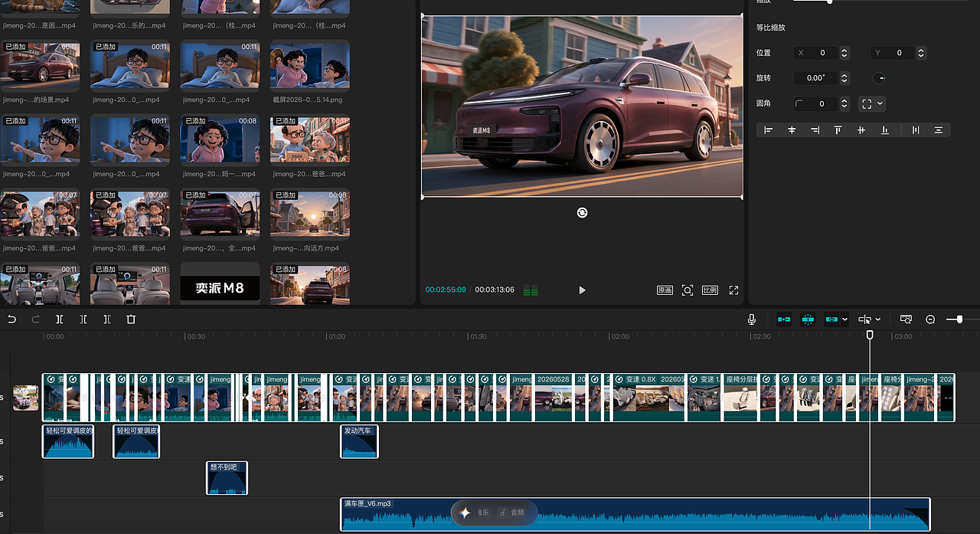Open the 比例 aspect ratio button
Image resolution: width=980 pixels, height=534 pixels.
click(x=710, y=290)
